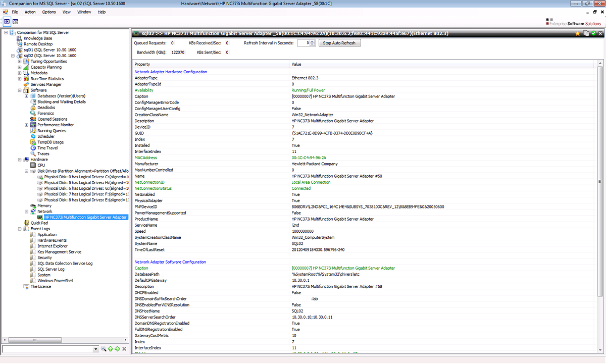Click the Capacity Planning bar-chart icon
606x364 pixels.
click(27, 67)
